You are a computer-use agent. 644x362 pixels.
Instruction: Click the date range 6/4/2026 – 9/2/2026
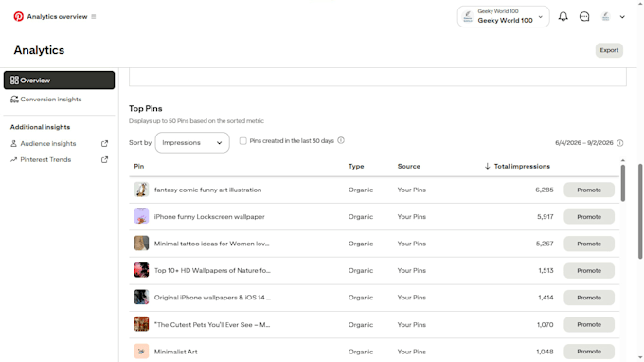584,143
